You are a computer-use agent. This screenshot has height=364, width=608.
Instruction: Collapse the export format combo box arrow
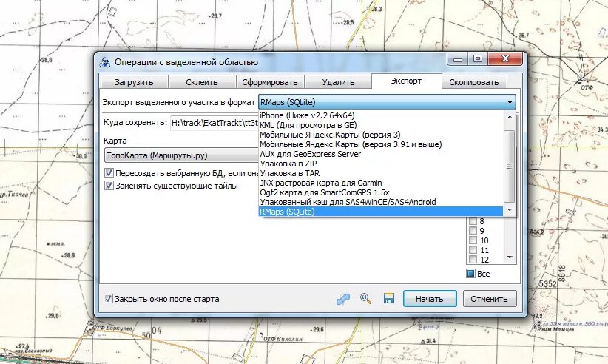coord(510,102)
